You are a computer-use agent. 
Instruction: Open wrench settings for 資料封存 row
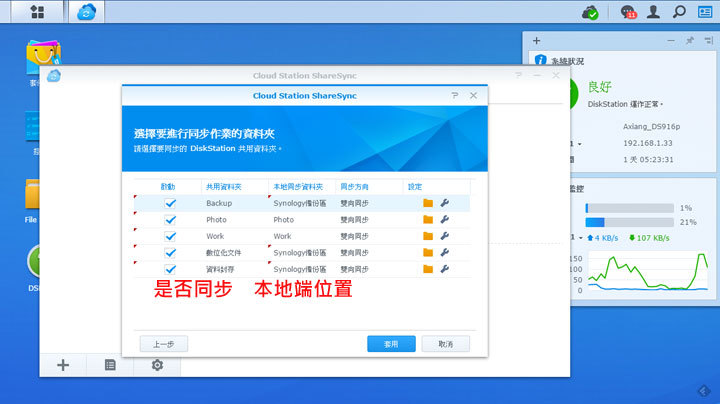[x=444, y=269]
